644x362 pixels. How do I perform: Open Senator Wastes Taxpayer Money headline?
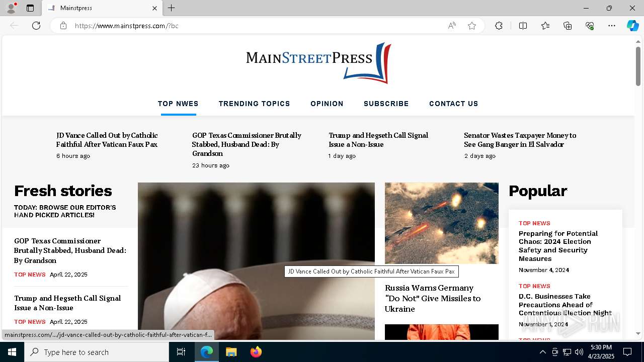[x=520, y=140]
